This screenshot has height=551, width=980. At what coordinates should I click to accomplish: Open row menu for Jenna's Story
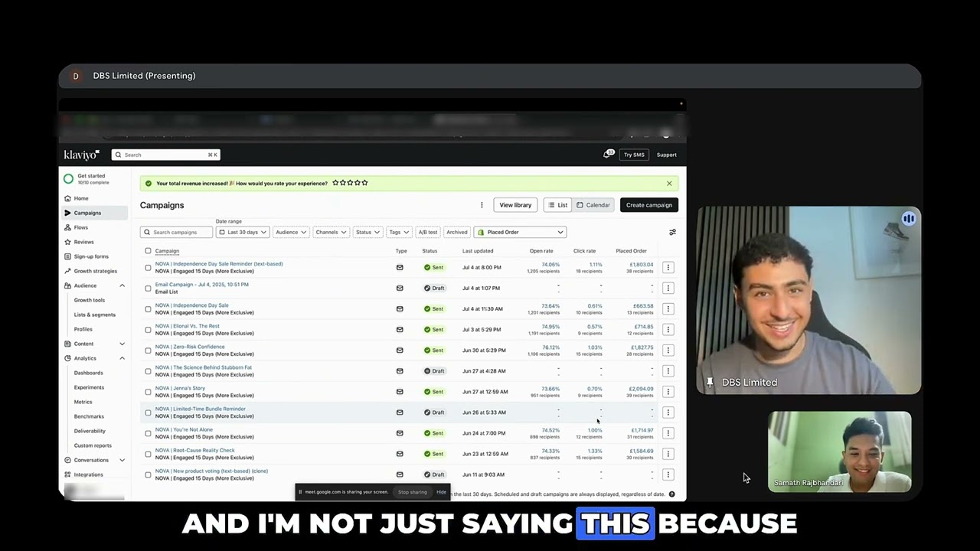pyautogui.click(x=668, y=391)
